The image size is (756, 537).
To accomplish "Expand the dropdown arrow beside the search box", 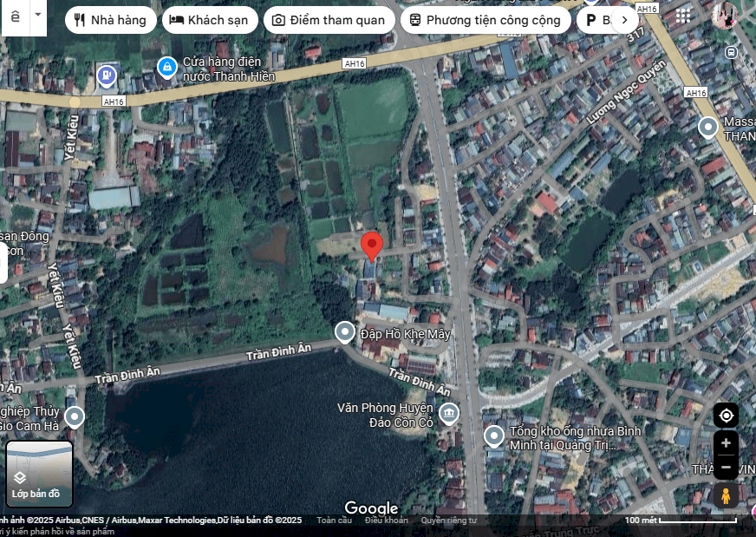I will [37, 16].
